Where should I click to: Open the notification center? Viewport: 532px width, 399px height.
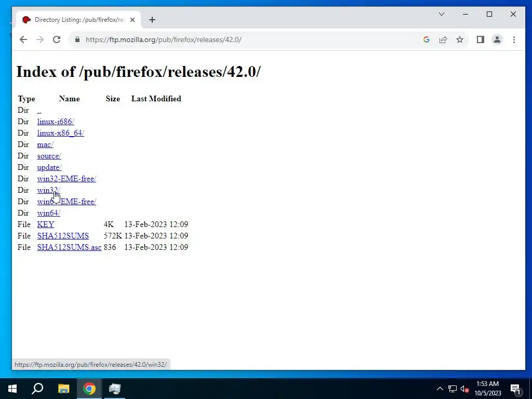(515, 389)
